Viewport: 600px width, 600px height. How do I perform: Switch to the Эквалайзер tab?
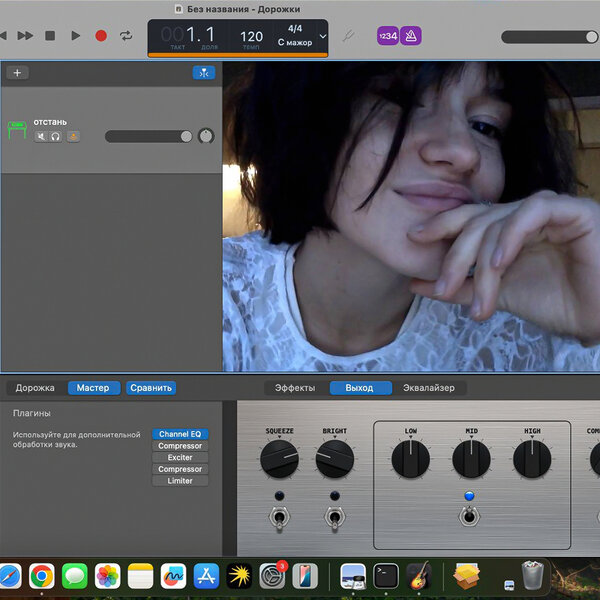click(428, 388)
